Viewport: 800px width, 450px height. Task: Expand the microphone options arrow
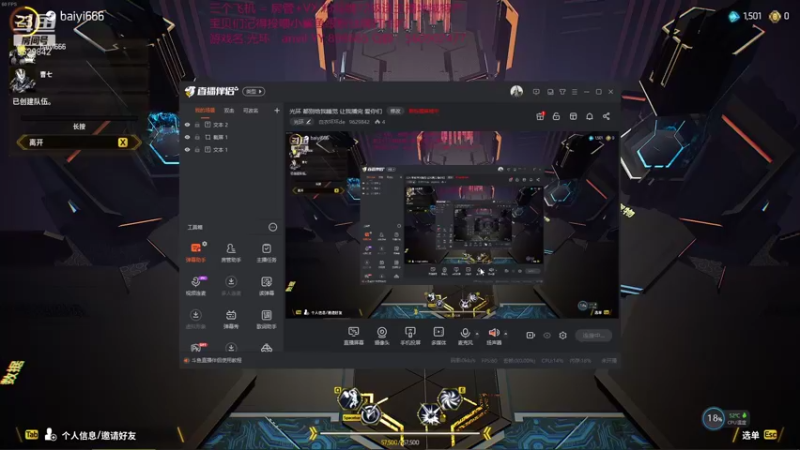(x=477, y=334)
